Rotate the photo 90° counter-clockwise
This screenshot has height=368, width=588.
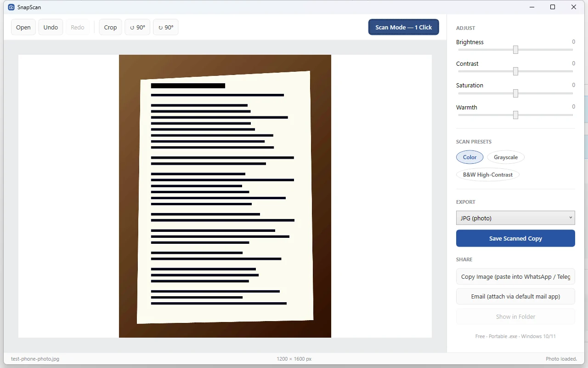[137, 27]
